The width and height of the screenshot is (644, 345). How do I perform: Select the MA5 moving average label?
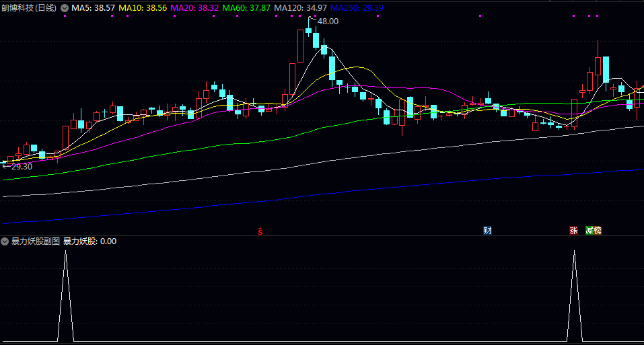pos(94,7)
